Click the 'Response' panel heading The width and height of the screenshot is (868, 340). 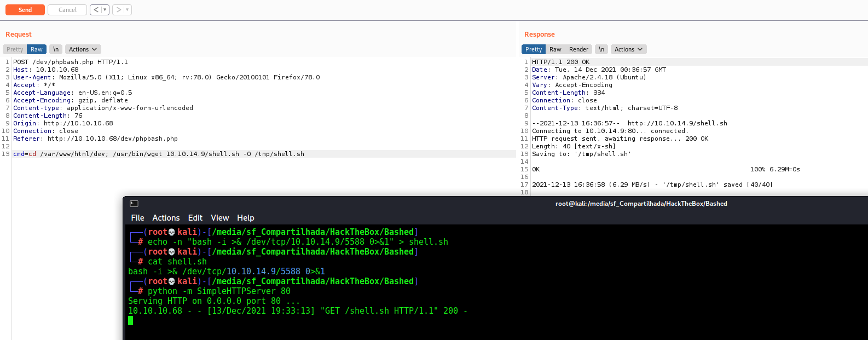(x=540, y=34)
